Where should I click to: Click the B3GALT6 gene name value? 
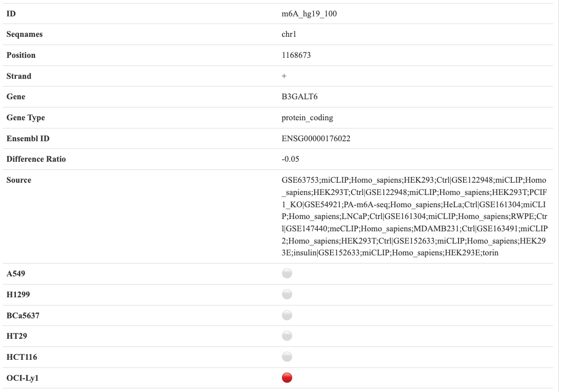296,97
